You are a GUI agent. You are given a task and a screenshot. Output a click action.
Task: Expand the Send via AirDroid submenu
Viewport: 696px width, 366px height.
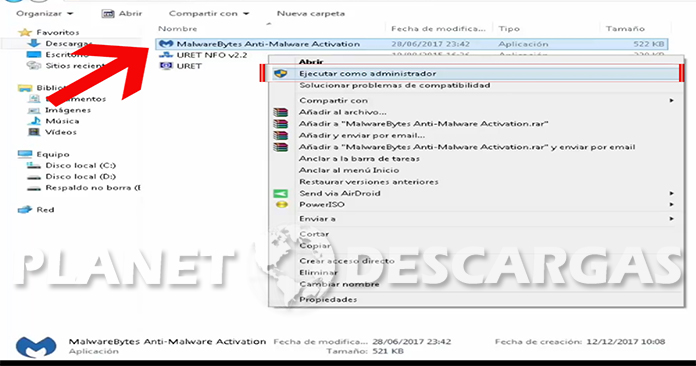(x=672, y=193)
